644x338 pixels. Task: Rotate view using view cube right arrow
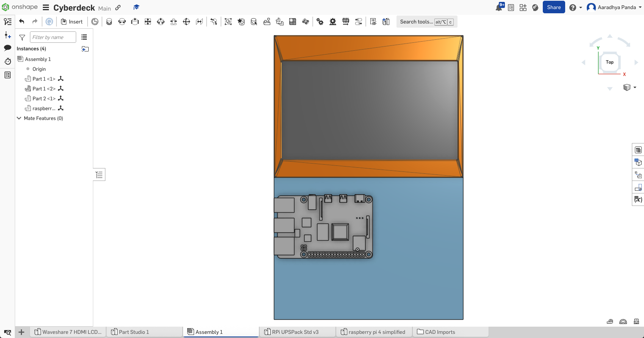click(x=636, y=62)
